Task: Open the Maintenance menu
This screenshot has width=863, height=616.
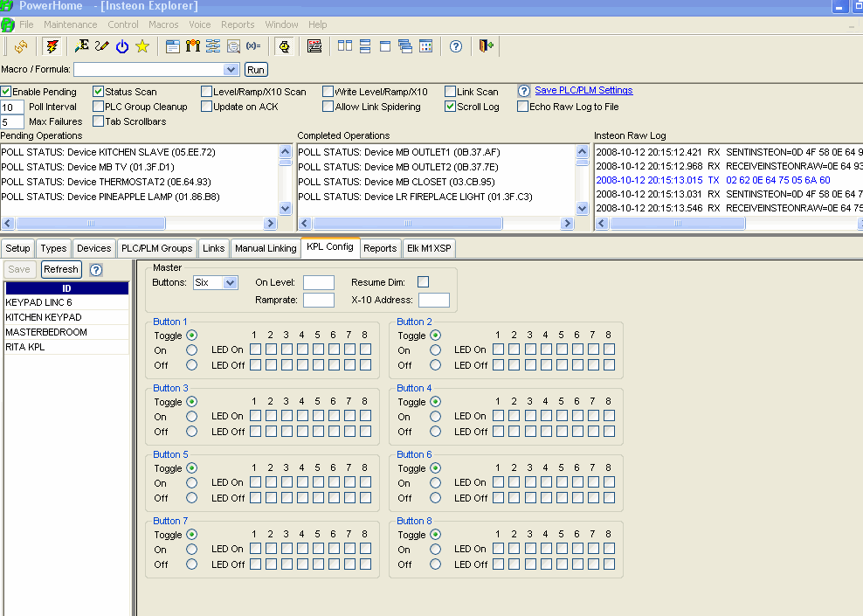Action: click(x=71, y=24)
